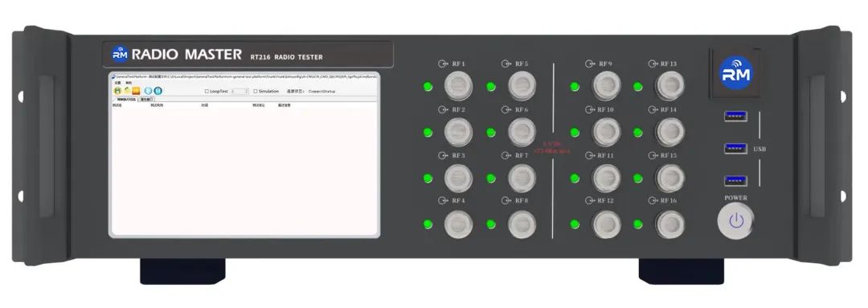Click the light blue round start icon
The width and height of the screenshot is (868, 308).
pos(148,91)
